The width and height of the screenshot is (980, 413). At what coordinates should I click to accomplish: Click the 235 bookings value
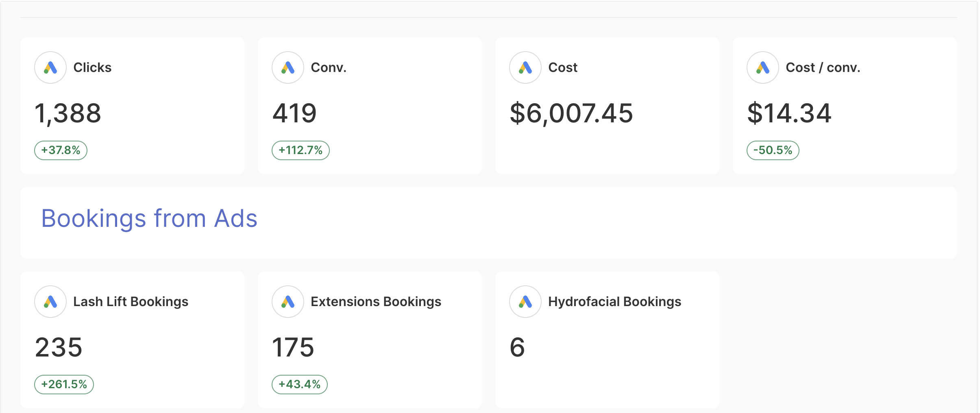click(x=59, y=348)
